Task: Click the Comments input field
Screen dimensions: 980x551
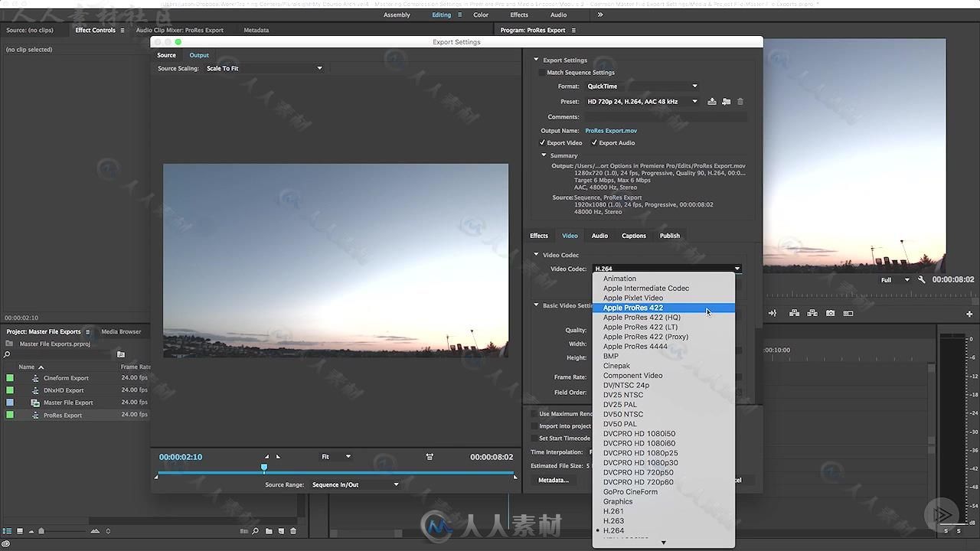Action: pyautogui.click(x=665, y=117)
